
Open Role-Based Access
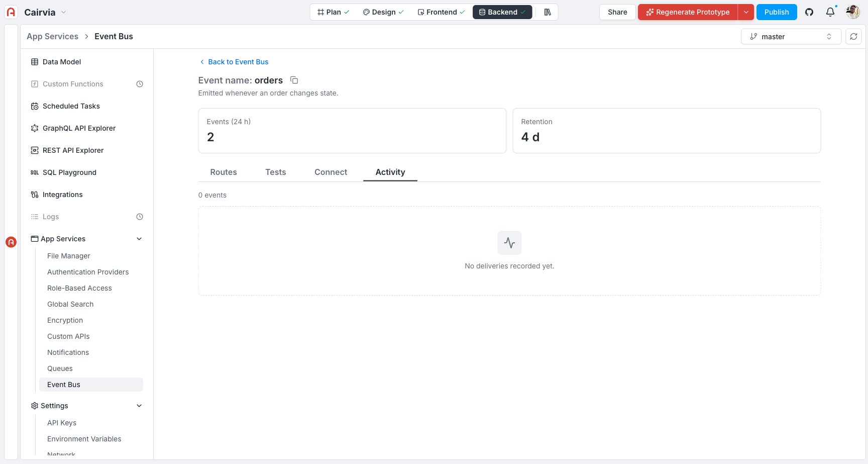tap(91, 288)
